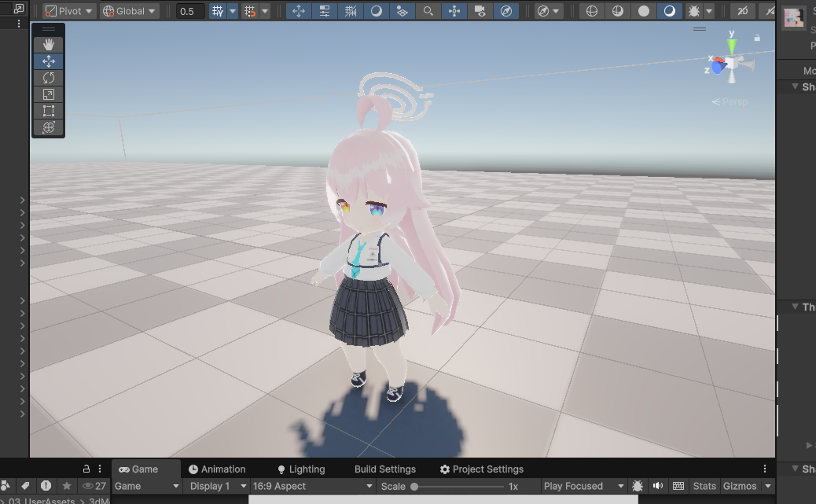Open grid visibility options dropdown arrow

click(x=233, y=11)
